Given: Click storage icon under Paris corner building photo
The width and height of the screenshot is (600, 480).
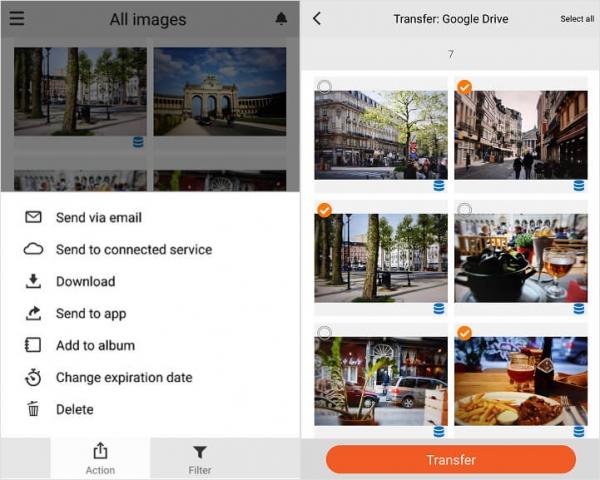Looking at the screenshot, I should coord(439,186).
